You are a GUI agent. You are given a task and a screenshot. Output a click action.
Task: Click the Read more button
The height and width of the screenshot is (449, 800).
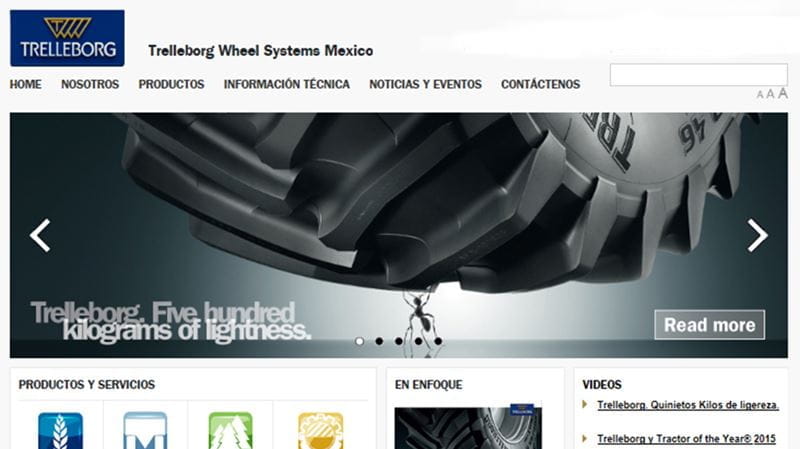pyautogui.click(x=710, y=325)
